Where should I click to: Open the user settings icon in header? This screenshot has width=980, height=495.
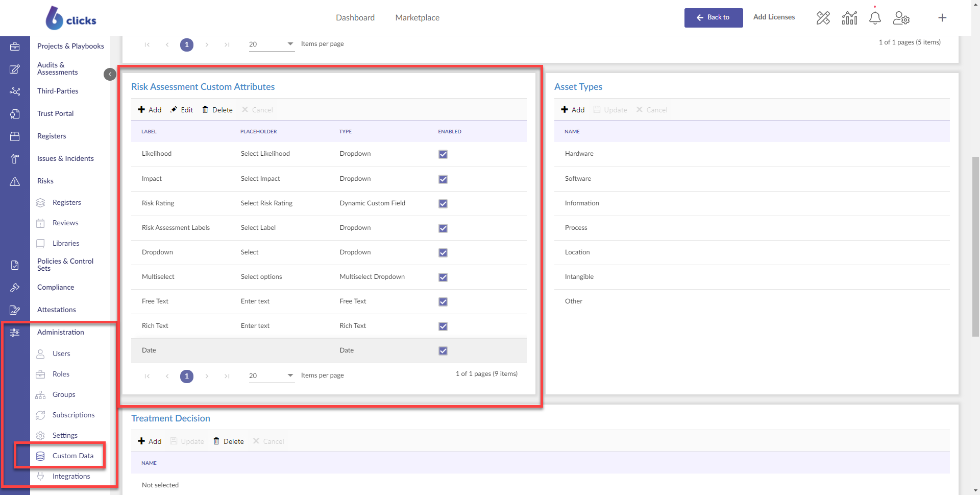tap(901, 18)
